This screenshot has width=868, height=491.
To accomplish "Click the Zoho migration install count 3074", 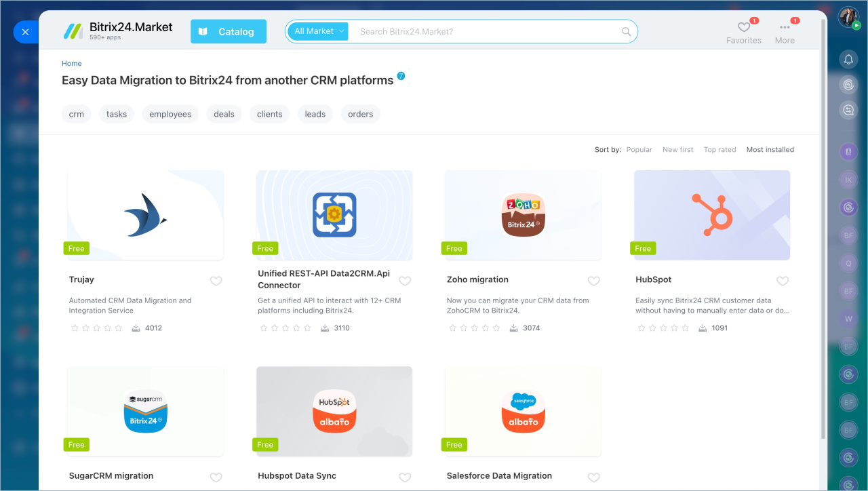I will [x=531, y=328].
